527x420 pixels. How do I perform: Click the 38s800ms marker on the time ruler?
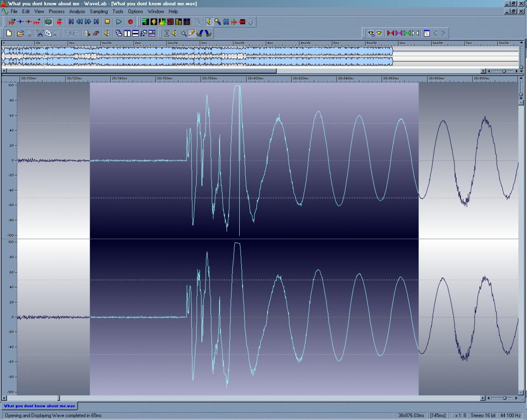(255, 78)
